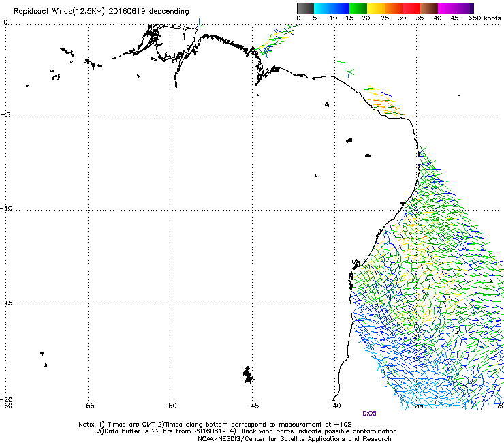Click the orange 25-30 knots legend segment
The width and height of the screenshot is (504, 443).
(394, 8)
